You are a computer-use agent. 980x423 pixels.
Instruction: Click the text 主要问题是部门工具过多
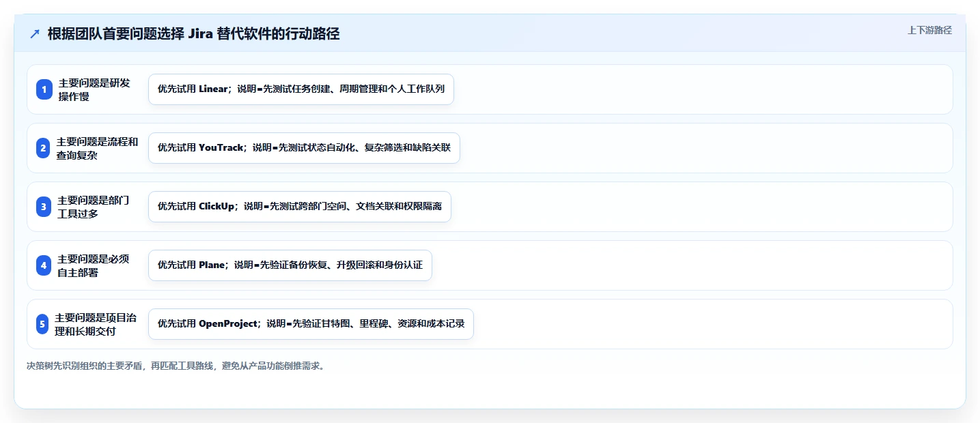[x=94, y=207]
